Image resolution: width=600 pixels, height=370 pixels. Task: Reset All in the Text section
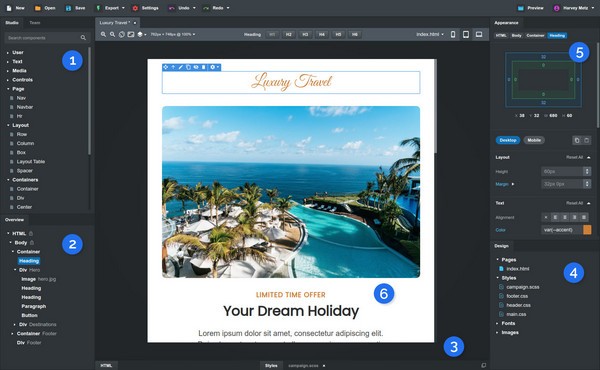[574, 203]
